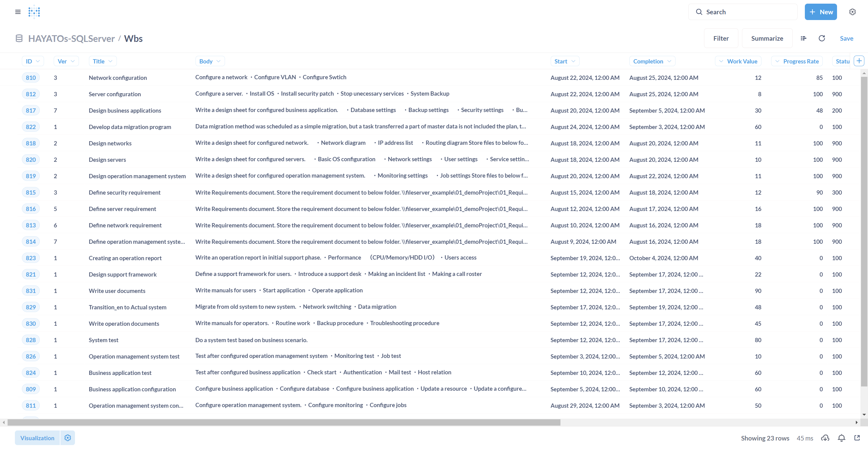Open visualization settings gear icon
The width and height of the screenshot is (868, 449).
click(68, 437)
